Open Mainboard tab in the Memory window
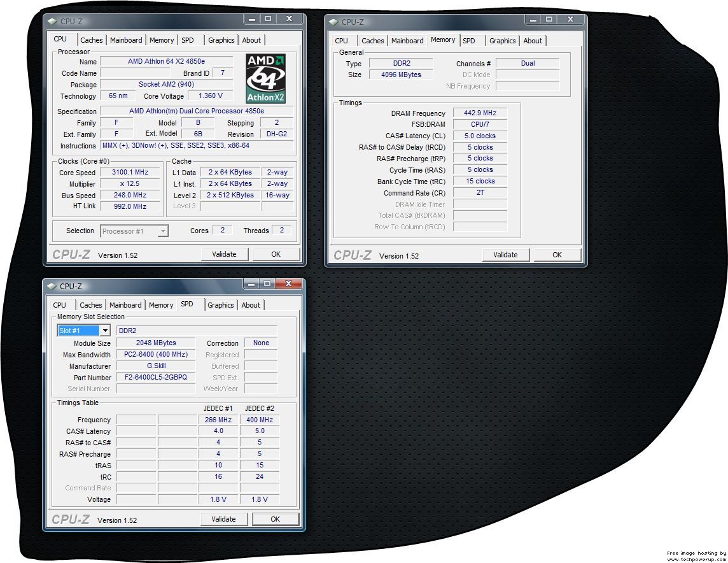The image size is (728, 563). [407, 40]
